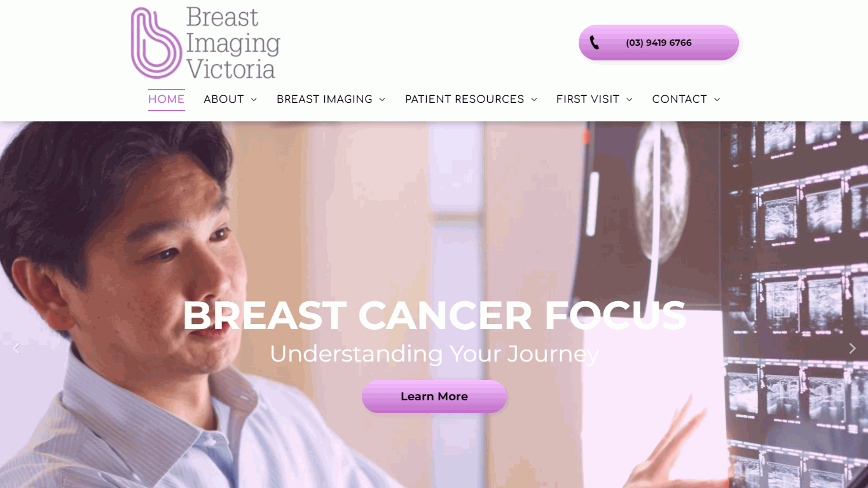Open the Home menu item

pyautogui.click(x=167, y=99)
